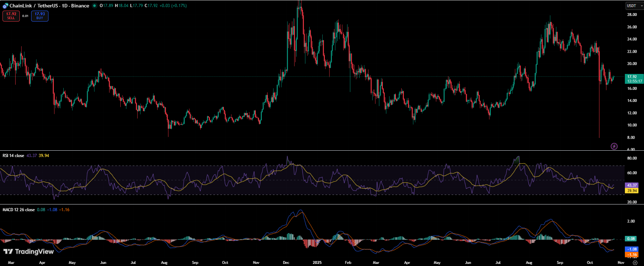Click the purple lightning bolt icon
The image size is (644, 266).
pyautogui.click(x=614, y=146)
